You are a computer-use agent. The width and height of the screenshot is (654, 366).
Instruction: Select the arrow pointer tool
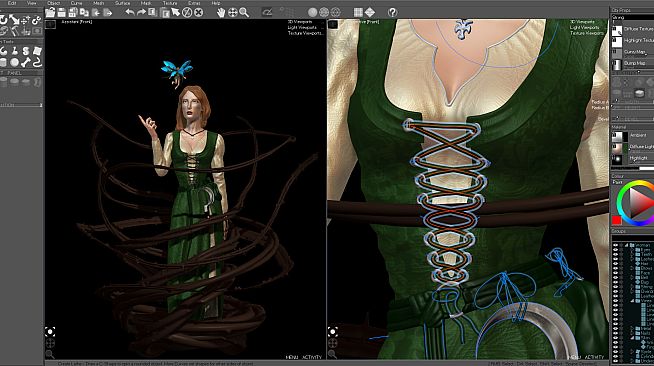(176, 12)
